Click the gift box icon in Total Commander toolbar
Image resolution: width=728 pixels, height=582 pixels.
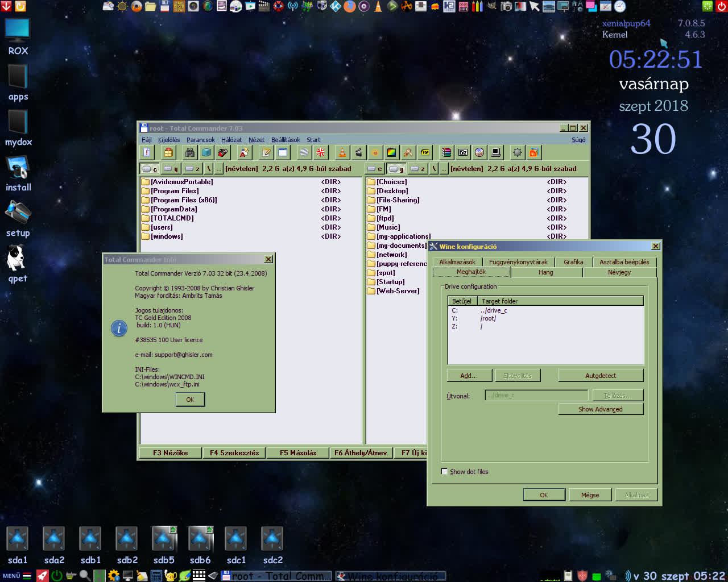pyautogui.click(x=168, y=152)
